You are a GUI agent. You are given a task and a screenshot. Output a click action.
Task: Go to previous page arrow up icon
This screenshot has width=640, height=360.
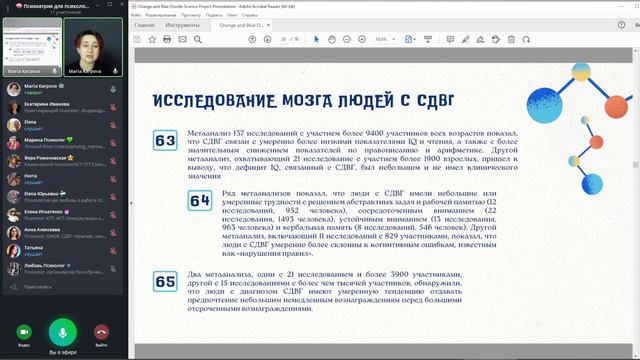coord(252,40)
